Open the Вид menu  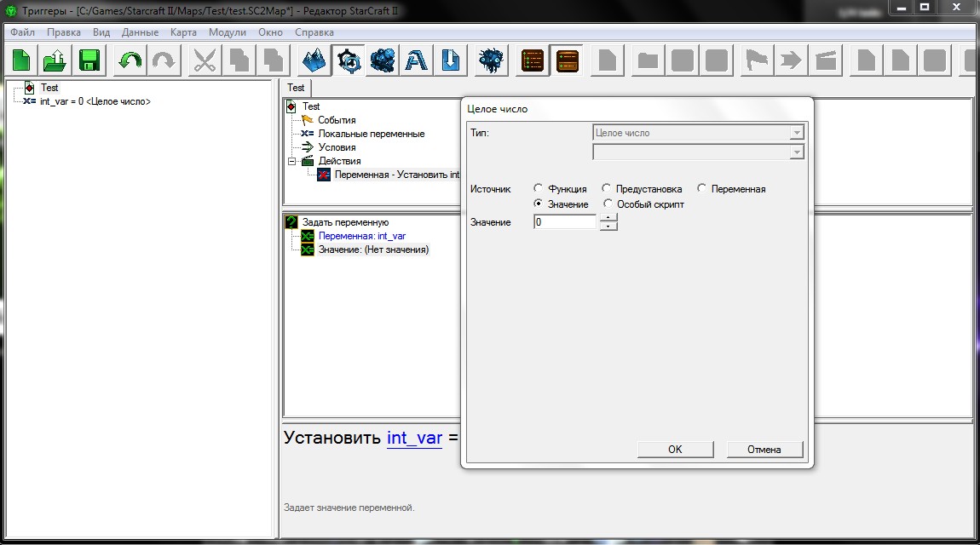(x=101, y=32)
